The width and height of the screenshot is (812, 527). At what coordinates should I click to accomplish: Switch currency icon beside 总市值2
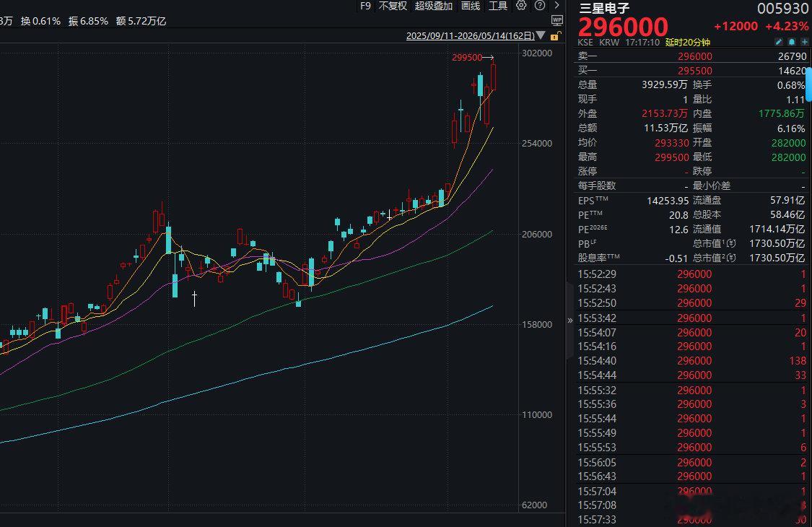coord(731,258)
